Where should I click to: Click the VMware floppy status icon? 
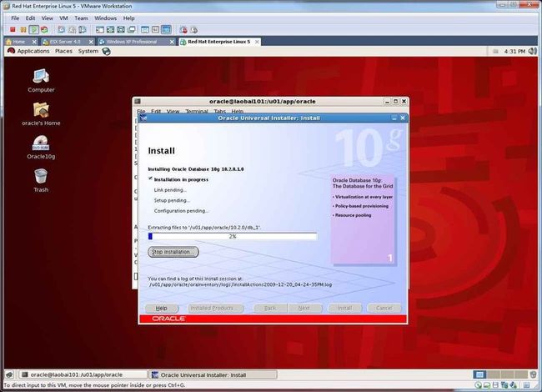[x=495, y=385]
